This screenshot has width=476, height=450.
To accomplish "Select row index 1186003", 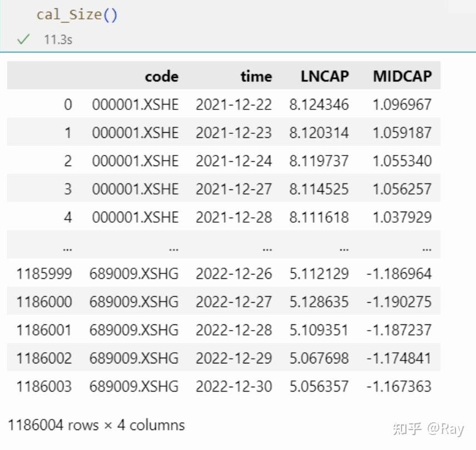I will pyautogui.click(x=43, y=386).
